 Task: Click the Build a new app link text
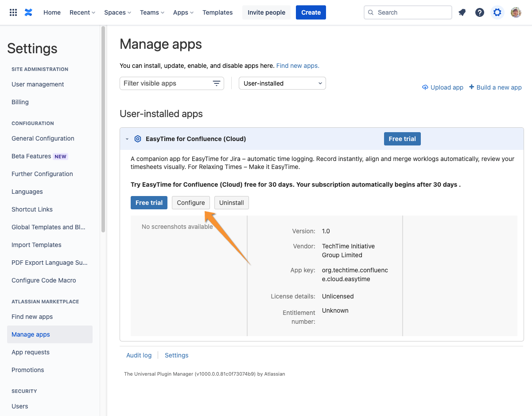coord(499,87)
